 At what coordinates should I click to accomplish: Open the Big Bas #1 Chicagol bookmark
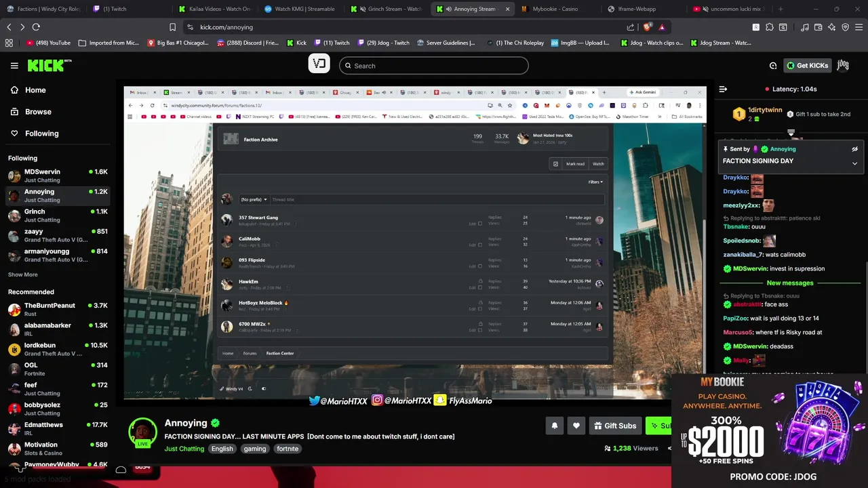click(x=178, y=43)
